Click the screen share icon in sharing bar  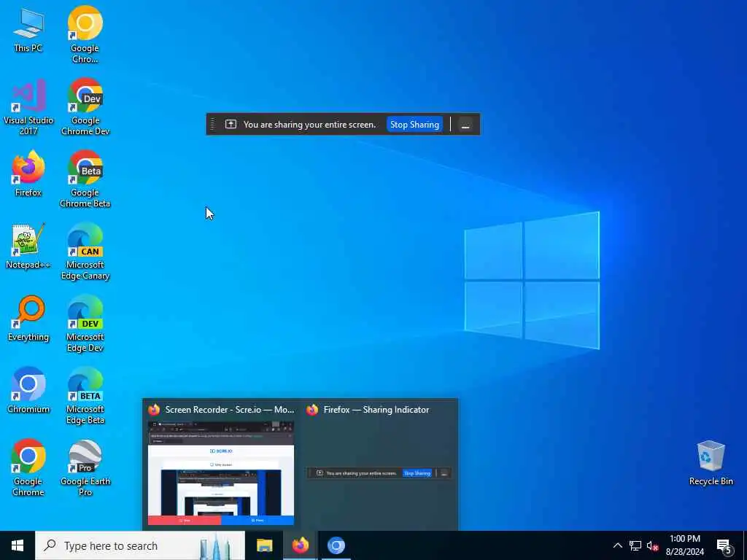coord(231,124)
